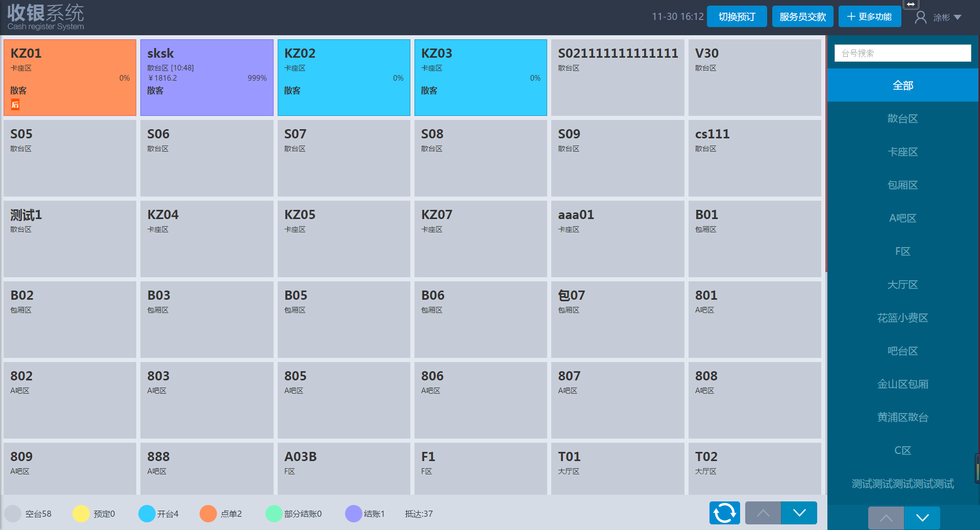Select the 测试测试测试测试测试 area tab

coord(902,484)
